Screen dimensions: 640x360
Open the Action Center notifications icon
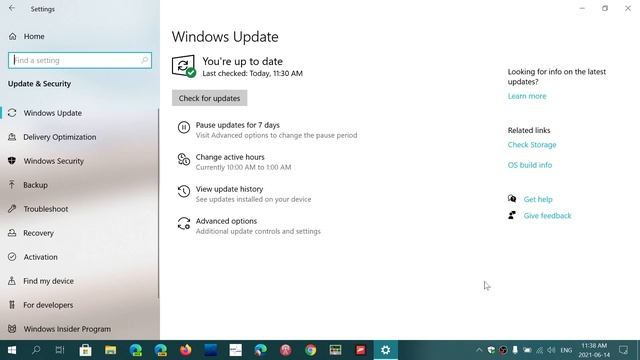click(x=623, y=350)
